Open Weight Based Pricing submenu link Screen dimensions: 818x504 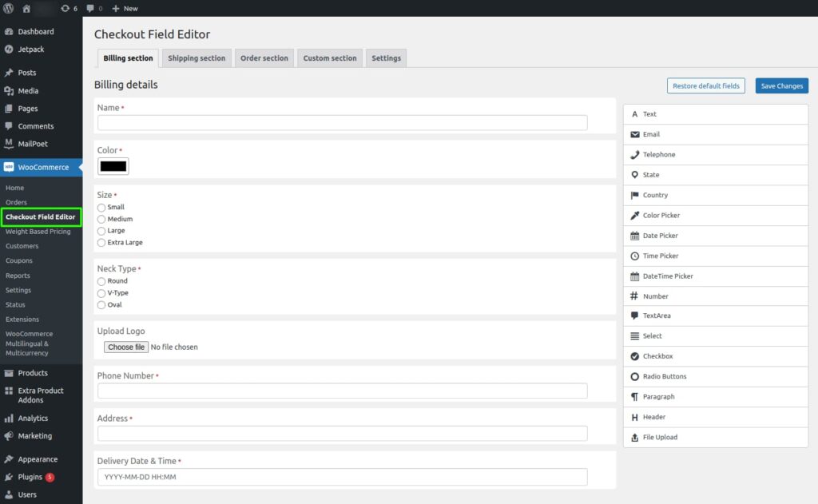pos(38,232)
